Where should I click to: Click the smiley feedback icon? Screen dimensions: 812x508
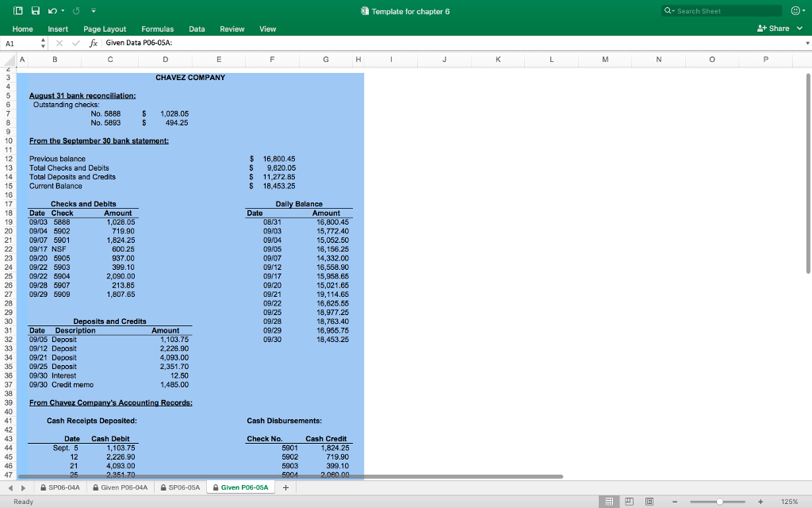pos(794,11)
